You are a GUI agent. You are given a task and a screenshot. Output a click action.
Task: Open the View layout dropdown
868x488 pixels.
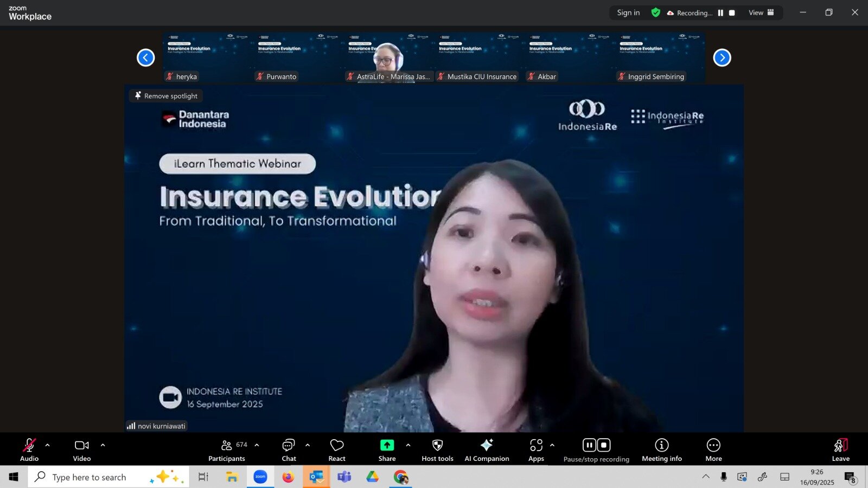tap(761, 12)
